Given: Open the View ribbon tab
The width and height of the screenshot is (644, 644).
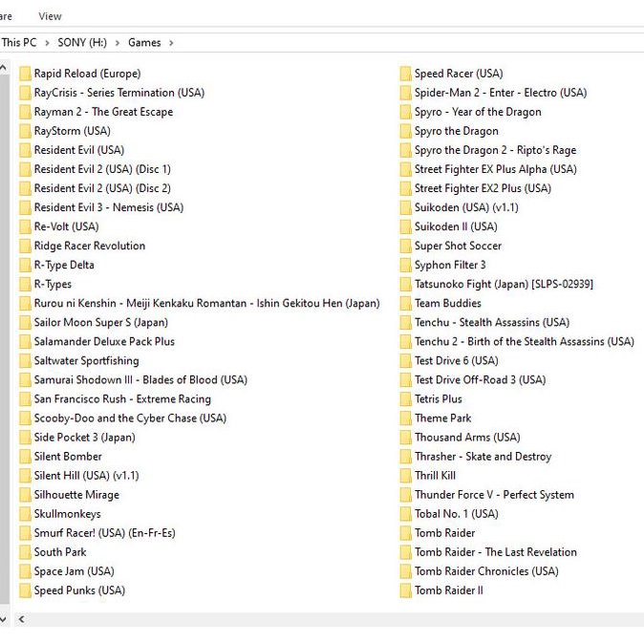Looking at the screenshot, I should 50,16.
